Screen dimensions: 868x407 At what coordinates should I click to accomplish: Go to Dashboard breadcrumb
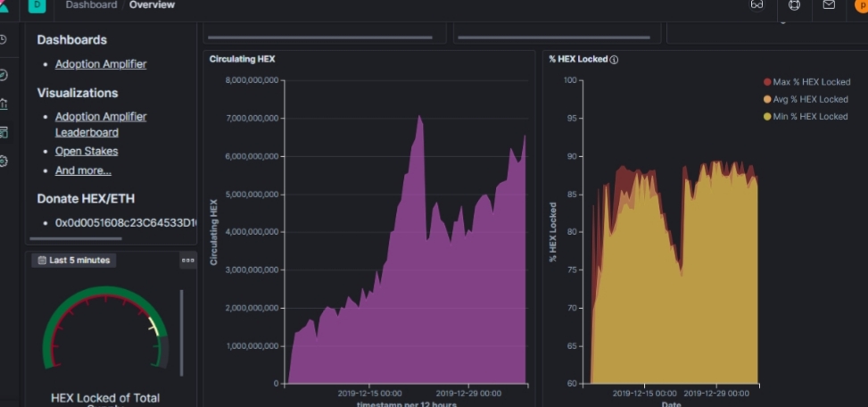click(x=91, y=5)
